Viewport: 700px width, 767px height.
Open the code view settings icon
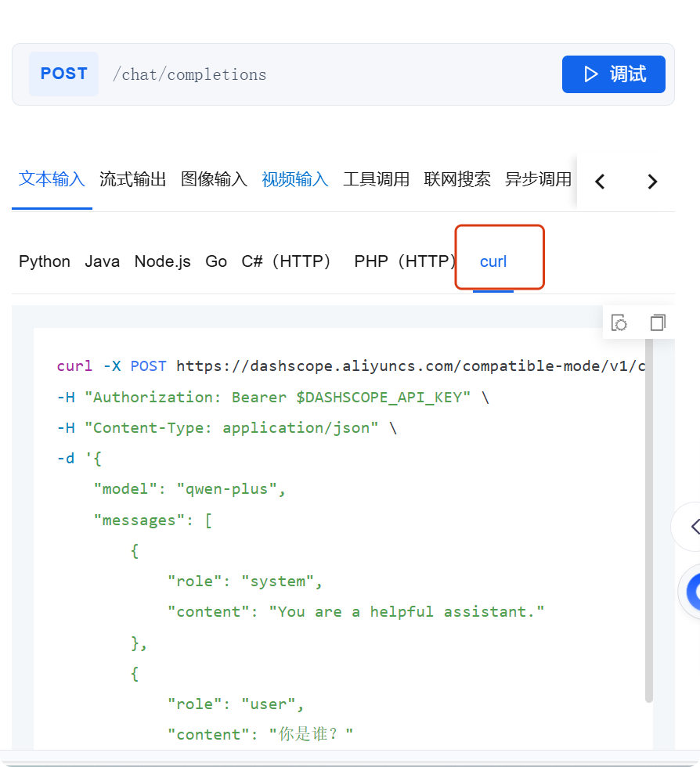pos(619,322)
